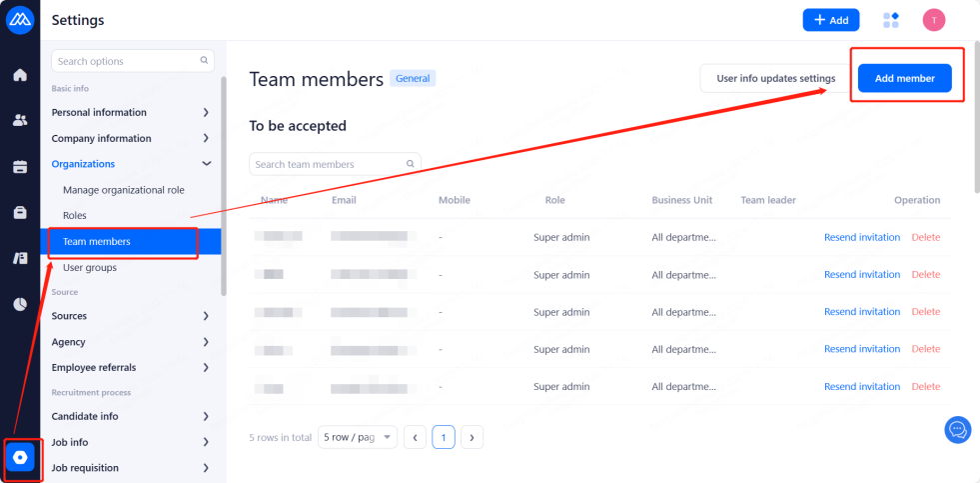Open the rows per page dropdown

(x=357, y=437)
